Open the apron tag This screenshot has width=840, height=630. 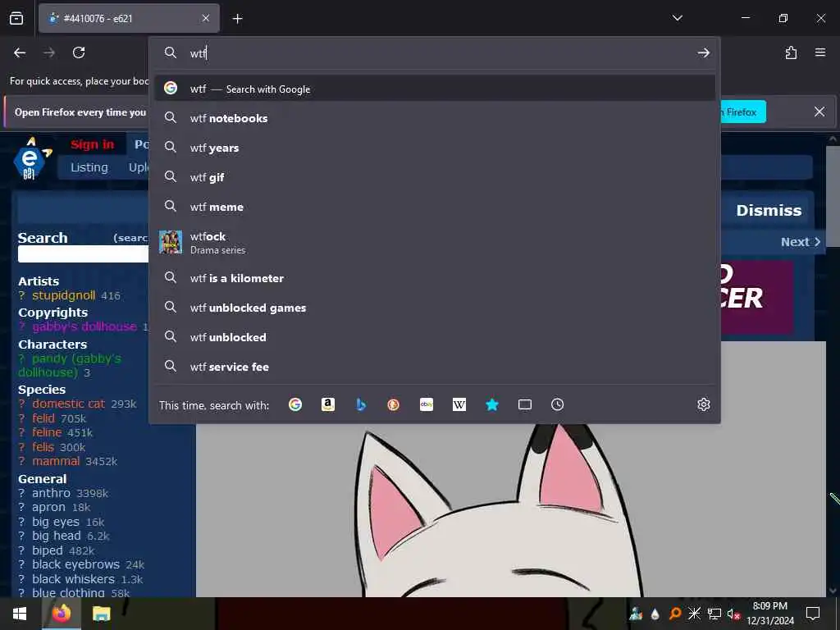(x=48, y=507)
